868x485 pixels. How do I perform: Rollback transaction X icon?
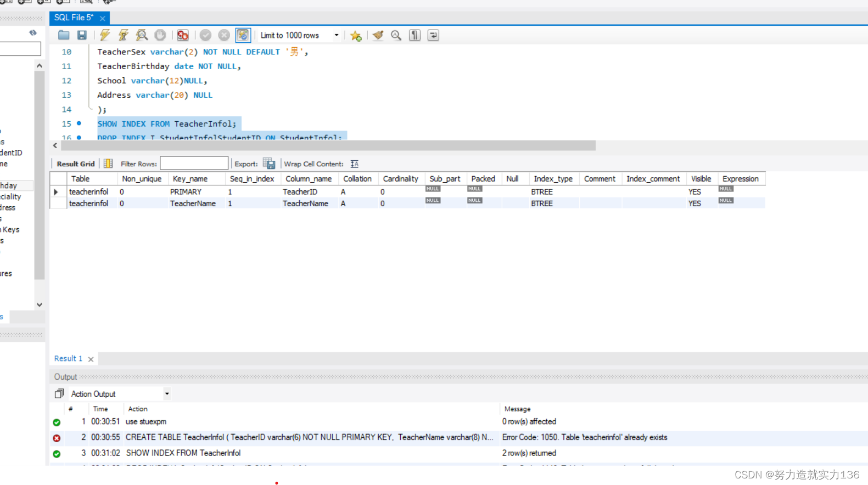(224, 35)
